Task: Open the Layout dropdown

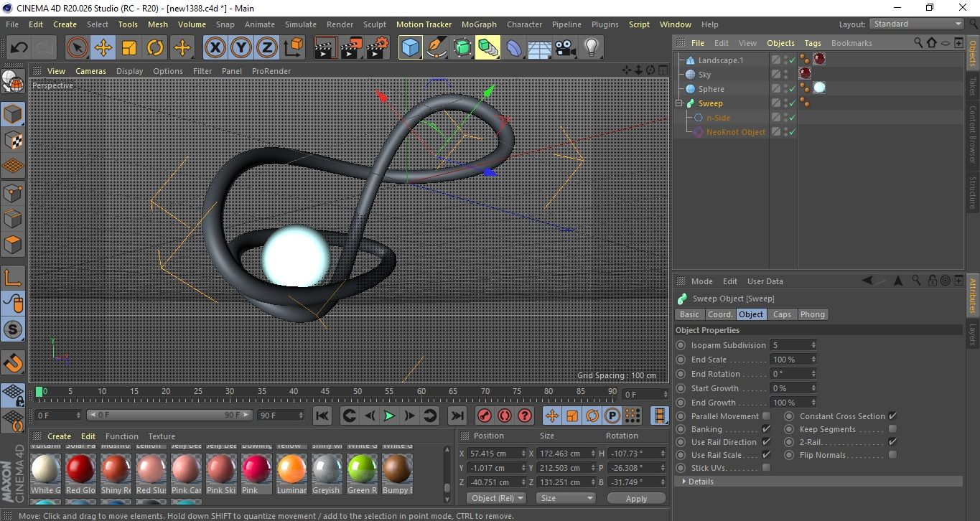Action: [916, 24]
